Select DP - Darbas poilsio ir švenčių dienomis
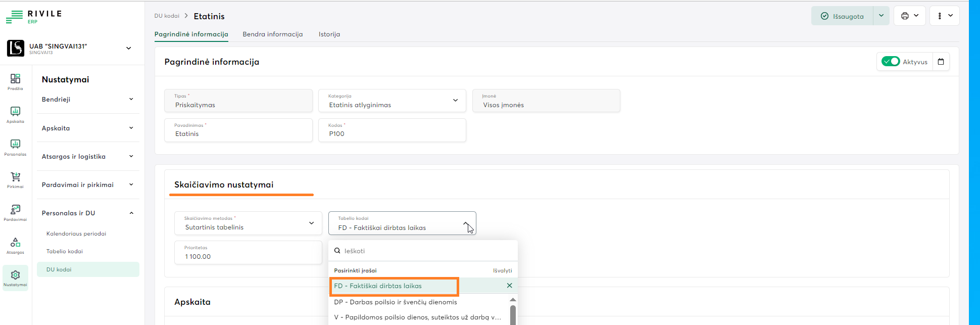This screenshot has width=980, height=325. 396,302
